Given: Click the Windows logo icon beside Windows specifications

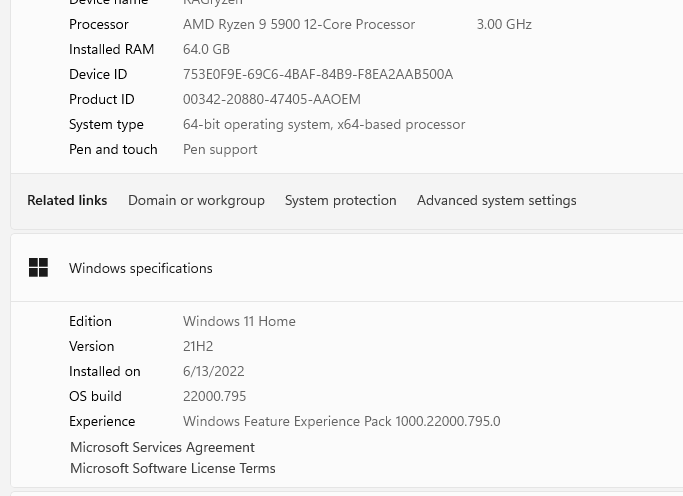Looking at the screenshot, I should click(x=38, y=268).
